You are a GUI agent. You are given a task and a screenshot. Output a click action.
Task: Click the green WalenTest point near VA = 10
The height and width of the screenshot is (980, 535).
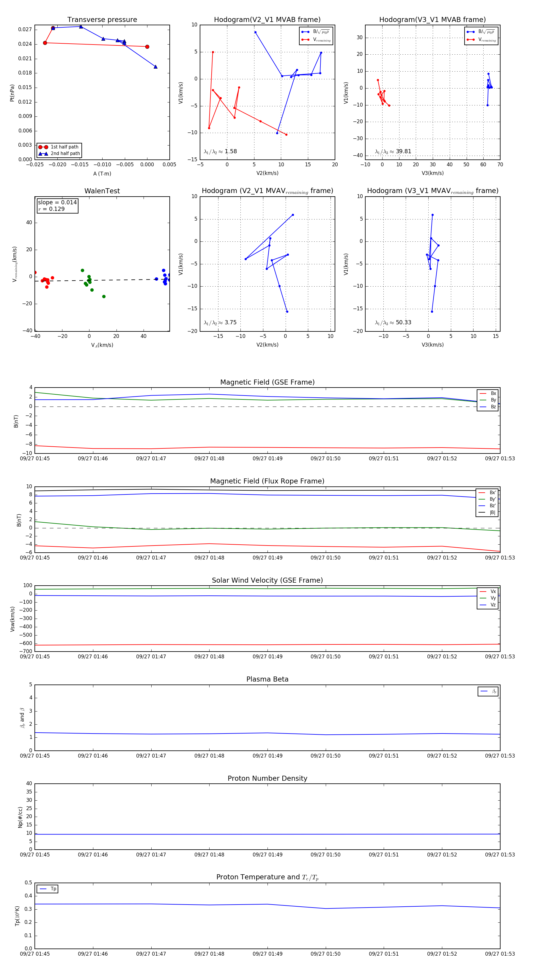[103, 297]
